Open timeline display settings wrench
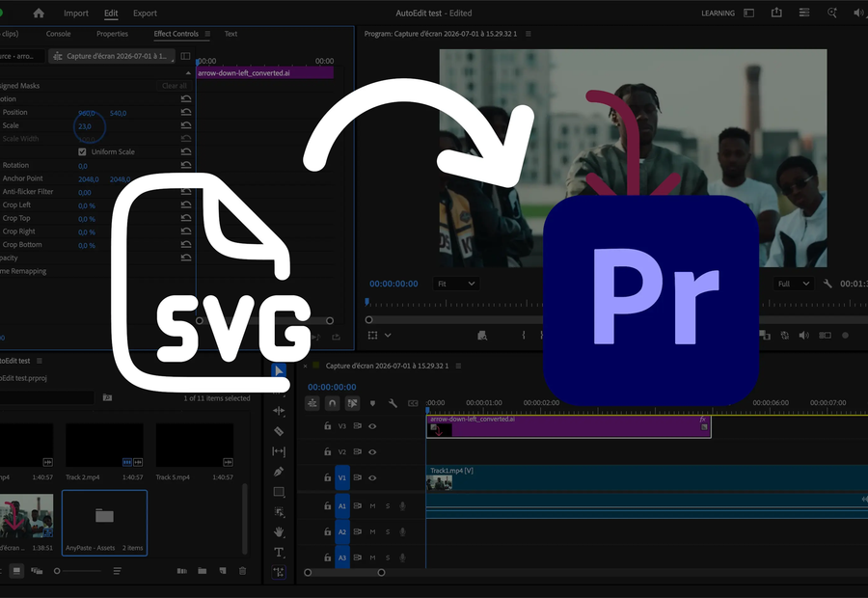This screenshot has width=868, height=598. 393,403
